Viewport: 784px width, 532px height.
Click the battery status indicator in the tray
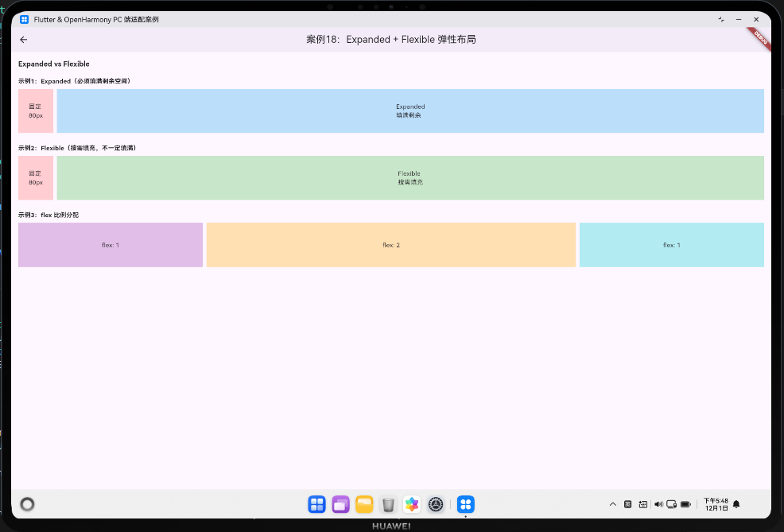click(685, 504)
